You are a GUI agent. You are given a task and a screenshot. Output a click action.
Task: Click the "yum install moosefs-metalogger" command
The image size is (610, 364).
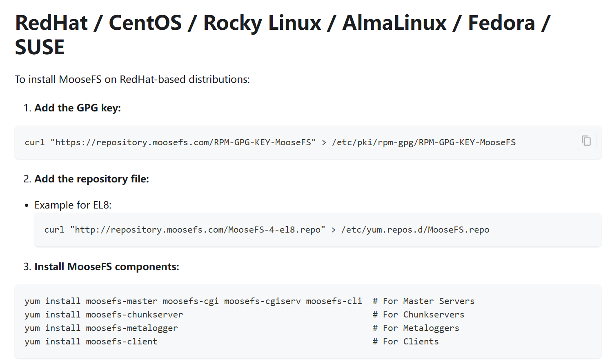[x=101, y=328]
